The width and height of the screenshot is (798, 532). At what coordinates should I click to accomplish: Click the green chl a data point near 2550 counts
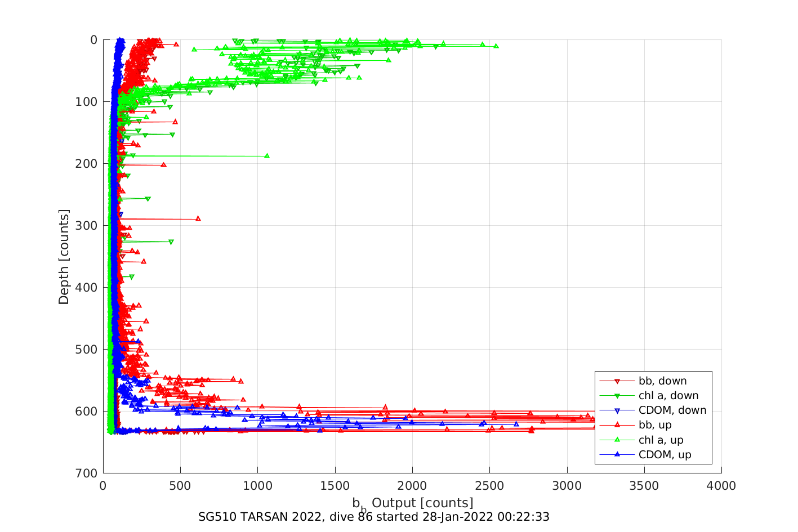496,46
